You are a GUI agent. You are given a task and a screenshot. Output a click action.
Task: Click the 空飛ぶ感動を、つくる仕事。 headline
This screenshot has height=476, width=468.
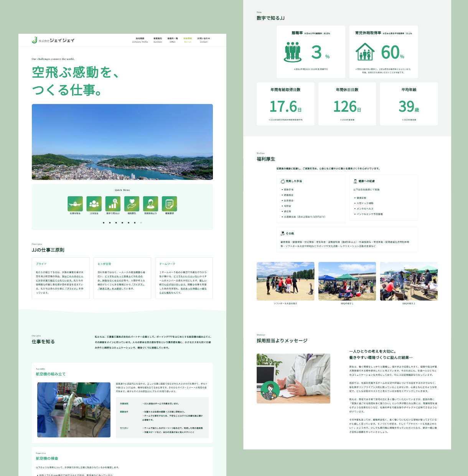click(76, 81)
